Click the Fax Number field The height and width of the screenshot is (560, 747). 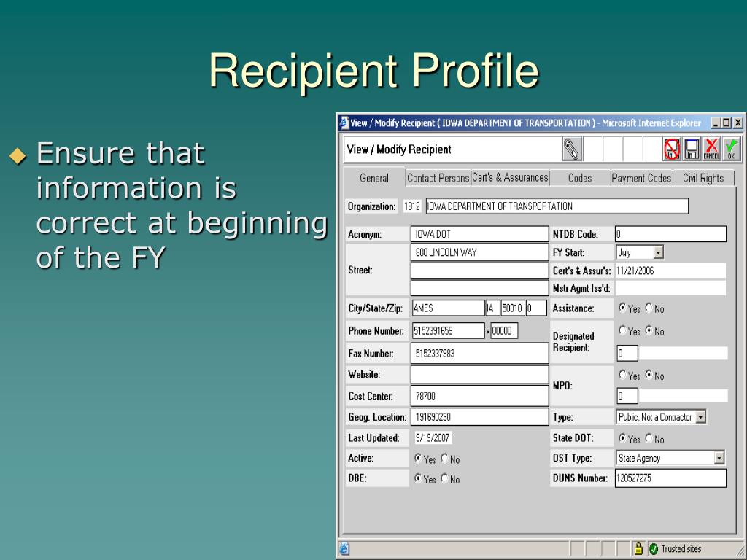479,354
